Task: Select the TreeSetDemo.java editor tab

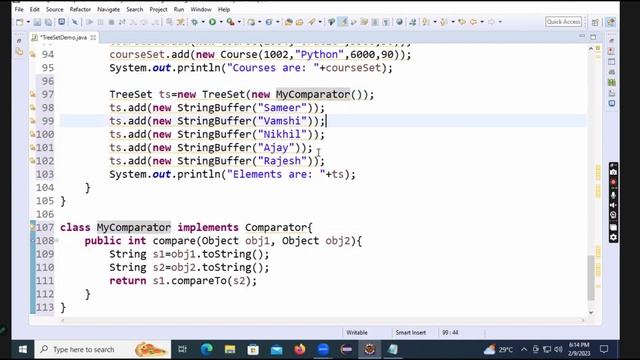Action: (64, 37)
